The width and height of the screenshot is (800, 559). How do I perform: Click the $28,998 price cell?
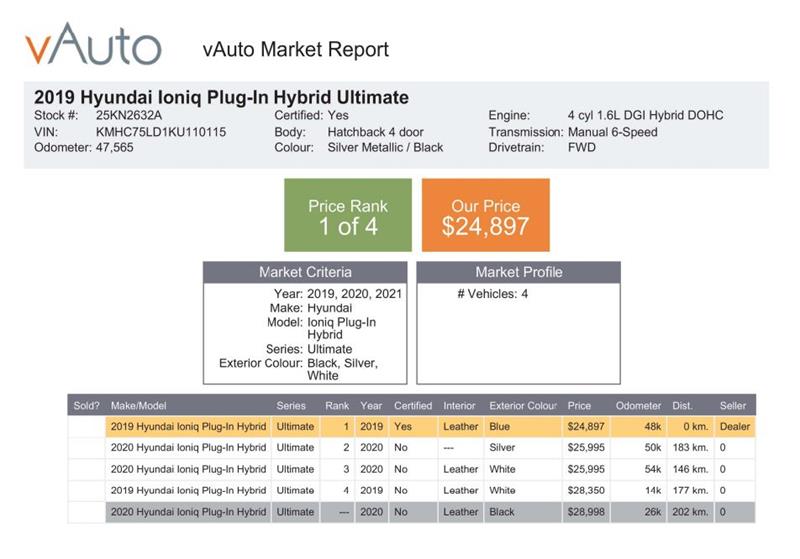(x=586, y=512)
